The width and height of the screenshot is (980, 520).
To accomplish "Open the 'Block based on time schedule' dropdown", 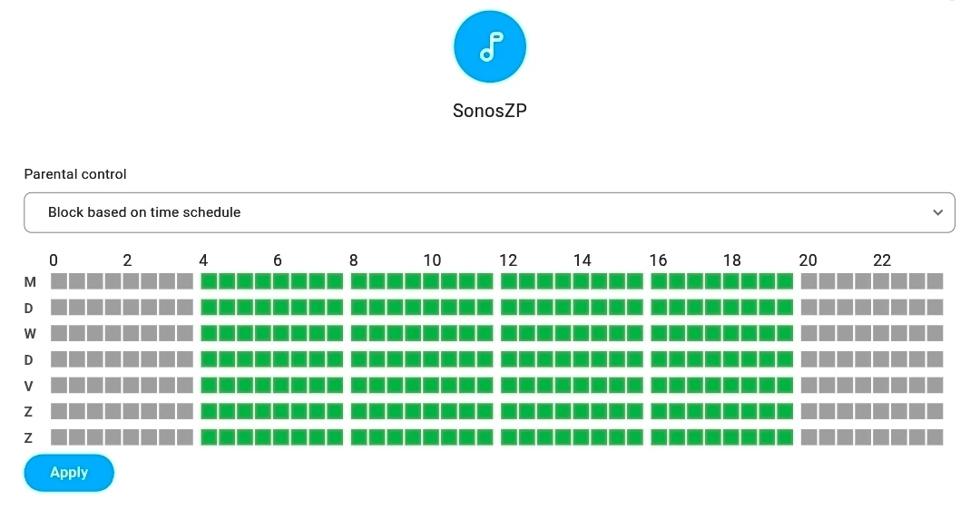I will 489,212.
